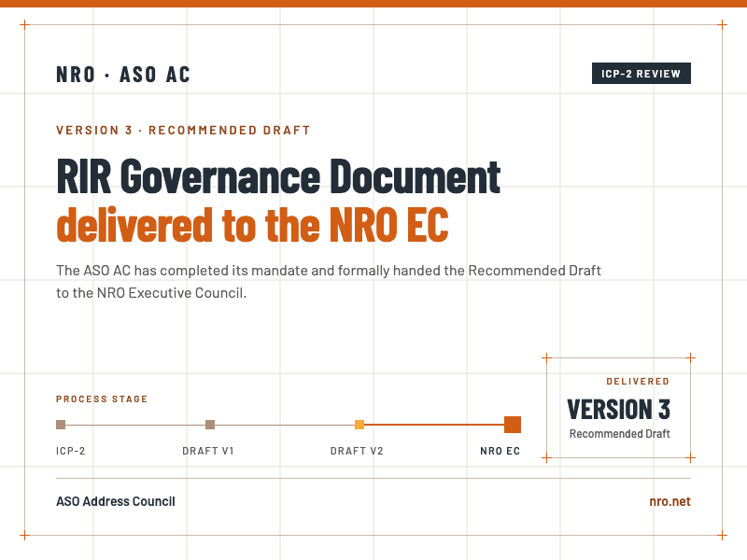Select the ICP-2 stage marker
The height and width of the screenshot is (560, 747).
click(x=61, y=425)
